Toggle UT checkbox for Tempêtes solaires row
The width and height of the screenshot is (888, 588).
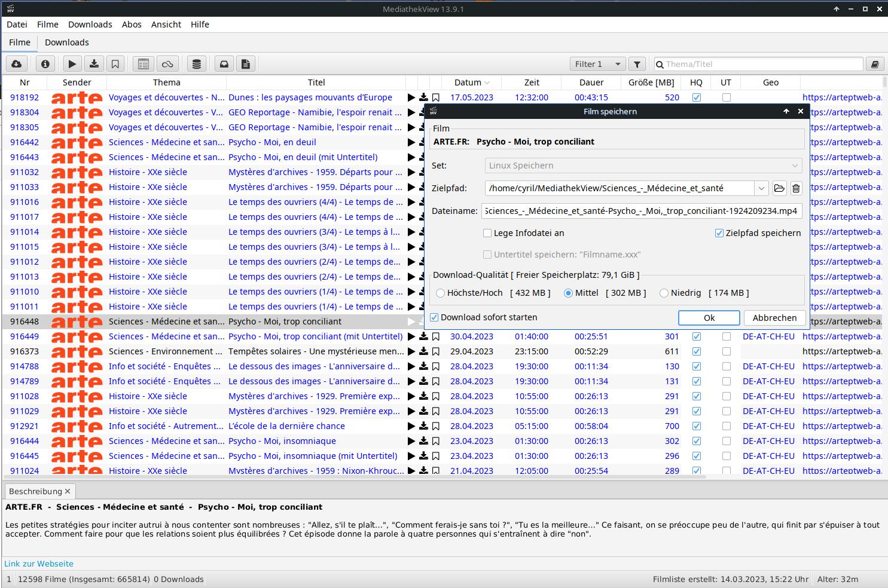727,351
